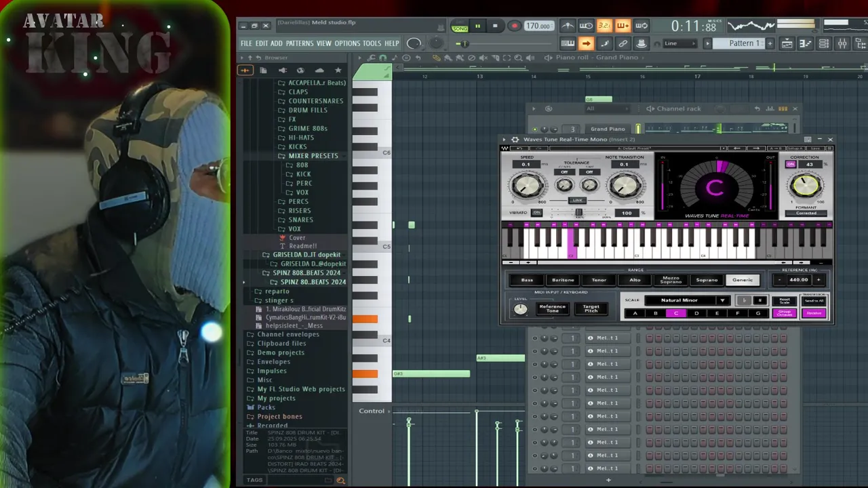Toggle the metronome icon

click(568, 26)
